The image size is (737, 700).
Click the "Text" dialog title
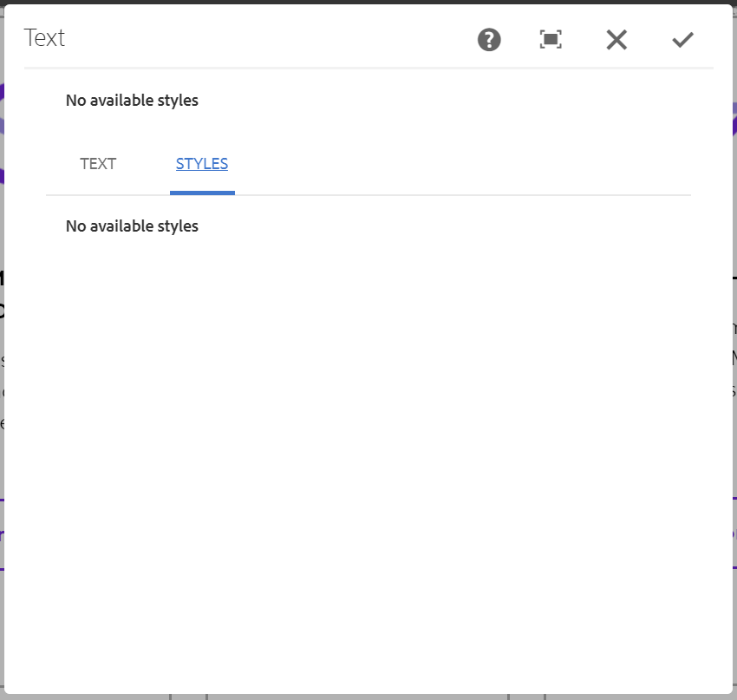coord(44,37)
